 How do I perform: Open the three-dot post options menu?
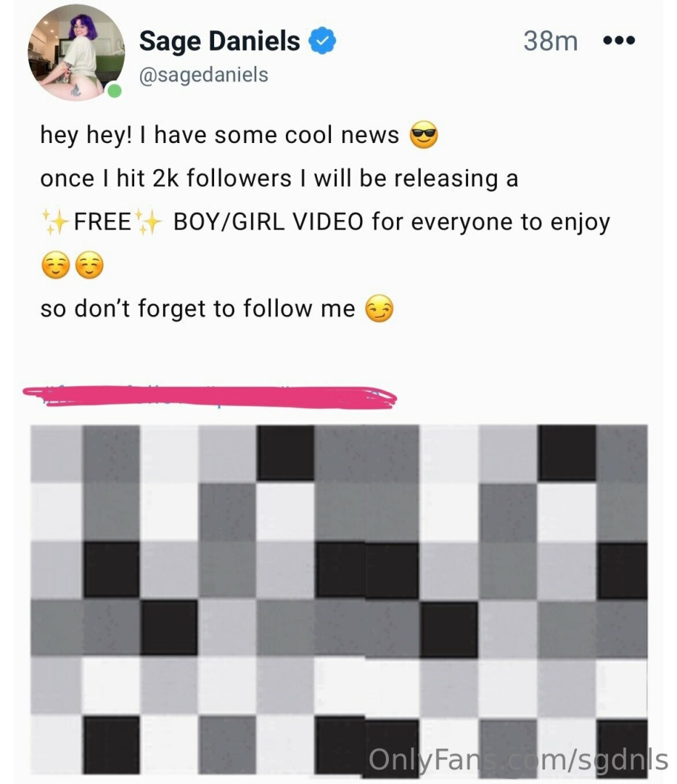tap(619, 40)
